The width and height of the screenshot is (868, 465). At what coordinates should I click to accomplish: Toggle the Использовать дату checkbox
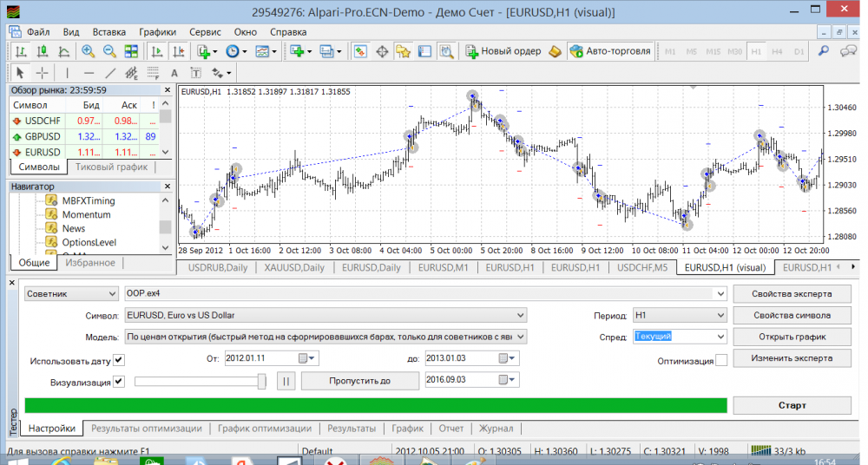click(119, 360)
